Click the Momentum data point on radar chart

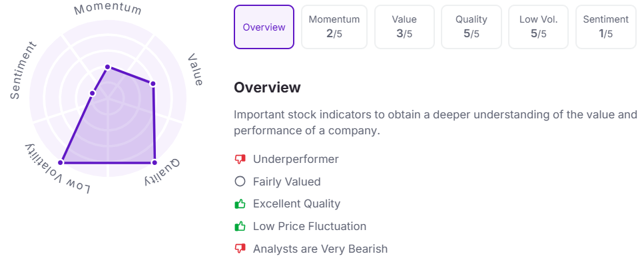tap(108, 67)
